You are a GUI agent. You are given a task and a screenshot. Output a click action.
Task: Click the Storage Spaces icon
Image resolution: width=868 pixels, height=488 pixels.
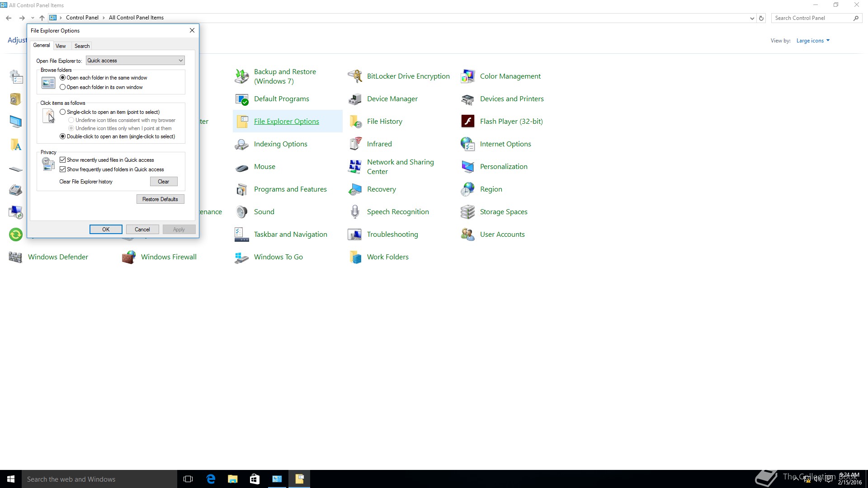[467, 212]
